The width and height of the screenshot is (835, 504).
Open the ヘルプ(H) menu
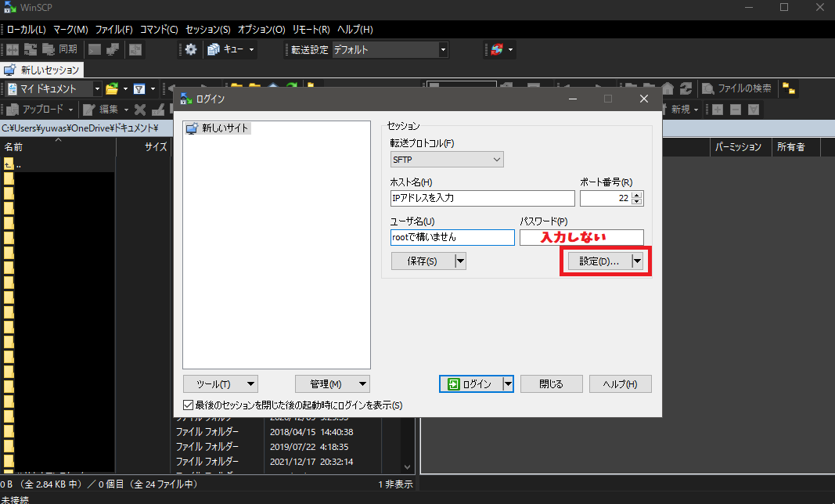click(355, 29)
